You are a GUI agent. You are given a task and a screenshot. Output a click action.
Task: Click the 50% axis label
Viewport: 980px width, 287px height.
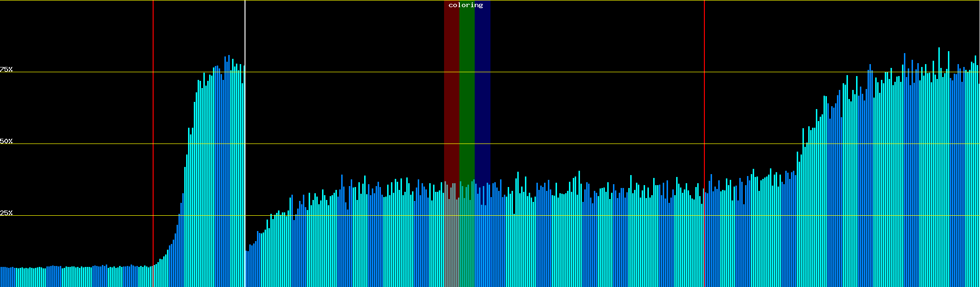click(6, 141)
